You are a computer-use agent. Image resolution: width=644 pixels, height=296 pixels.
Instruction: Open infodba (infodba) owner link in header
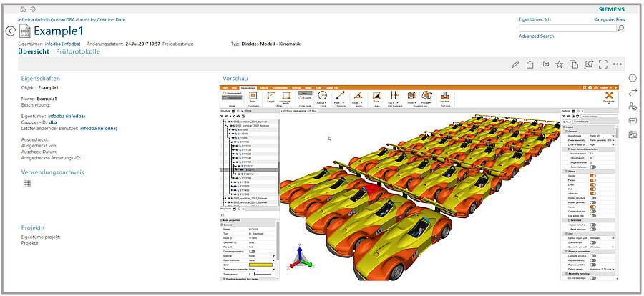pos(62,44)
